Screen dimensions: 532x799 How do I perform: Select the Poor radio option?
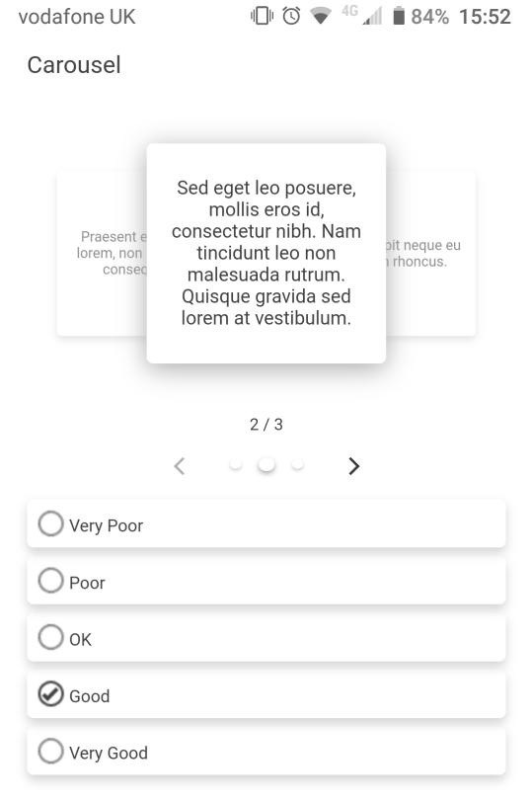pyautogui.click(x=266, y=581)
